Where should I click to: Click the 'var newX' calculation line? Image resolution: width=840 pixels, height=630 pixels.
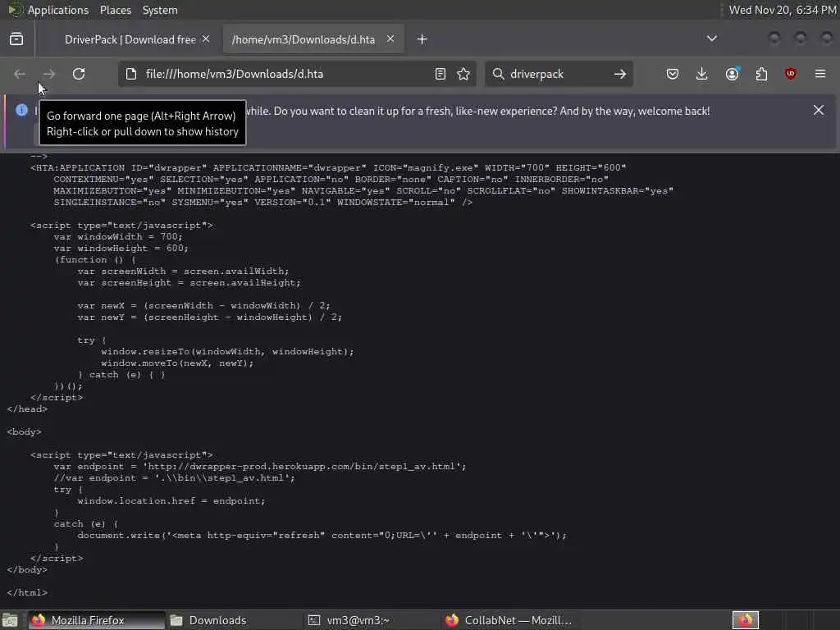(x=203, y=306)
